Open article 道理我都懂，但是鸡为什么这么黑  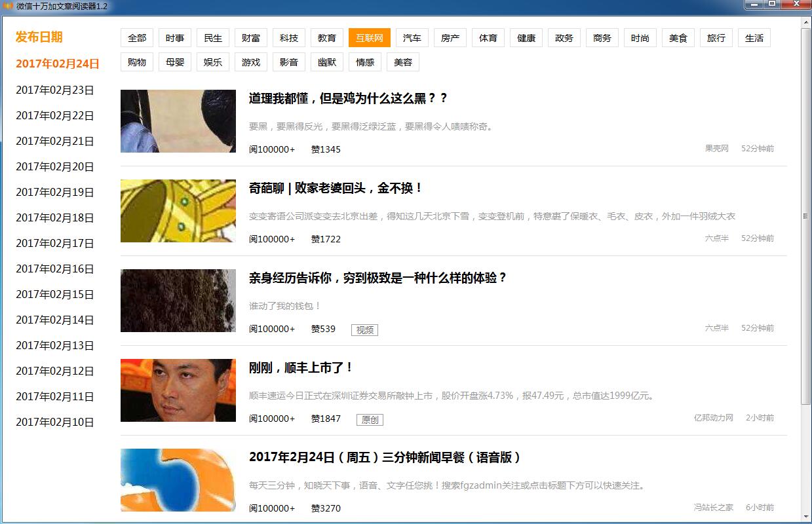click(348, 98)
